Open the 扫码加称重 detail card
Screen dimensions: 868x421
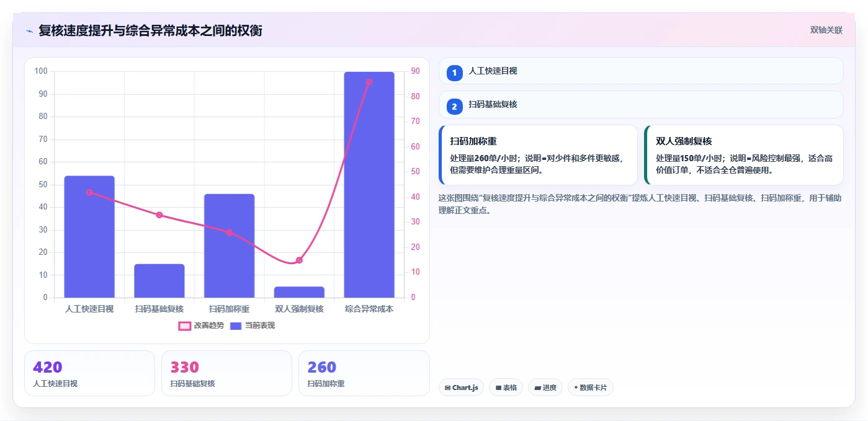pyautogui.click(x=538, y=155)
